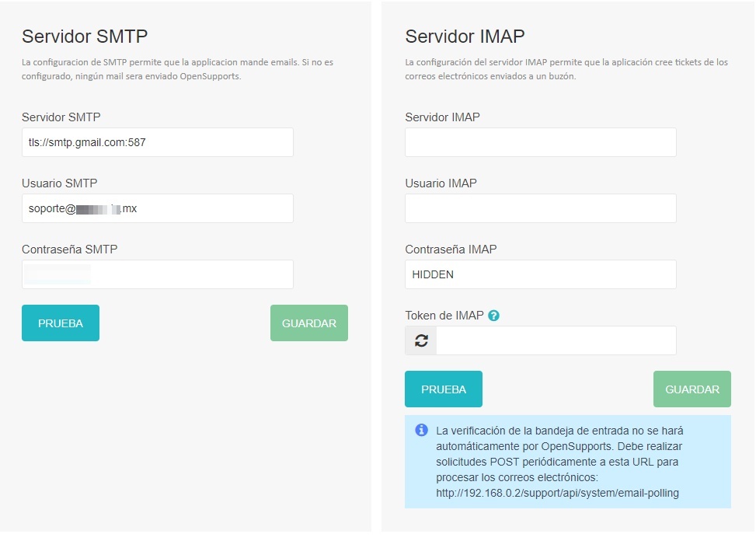Save IMAP settings with GUARDAR
The image size is (756, 541).
(x=692, y=389)
